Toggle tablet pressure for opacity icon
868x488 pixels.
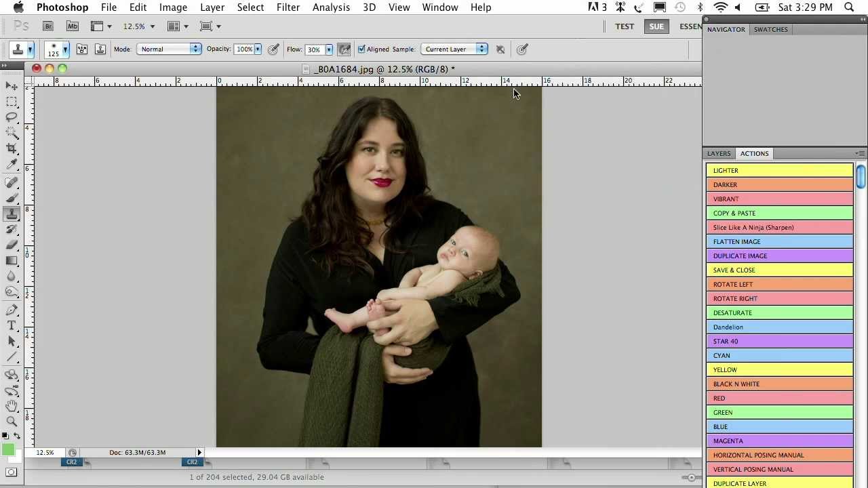[x=273, y=49]
